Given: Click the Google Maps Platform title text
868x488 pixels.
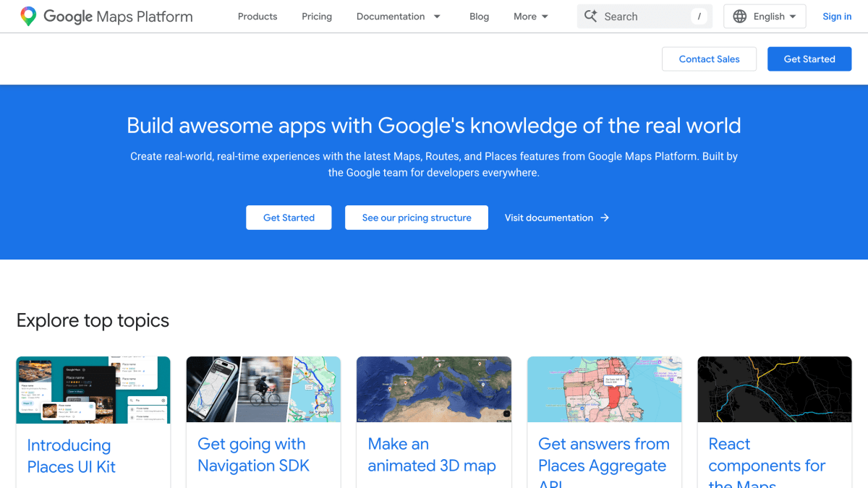Looking at the screenshot, I should [x=118, y=16].
